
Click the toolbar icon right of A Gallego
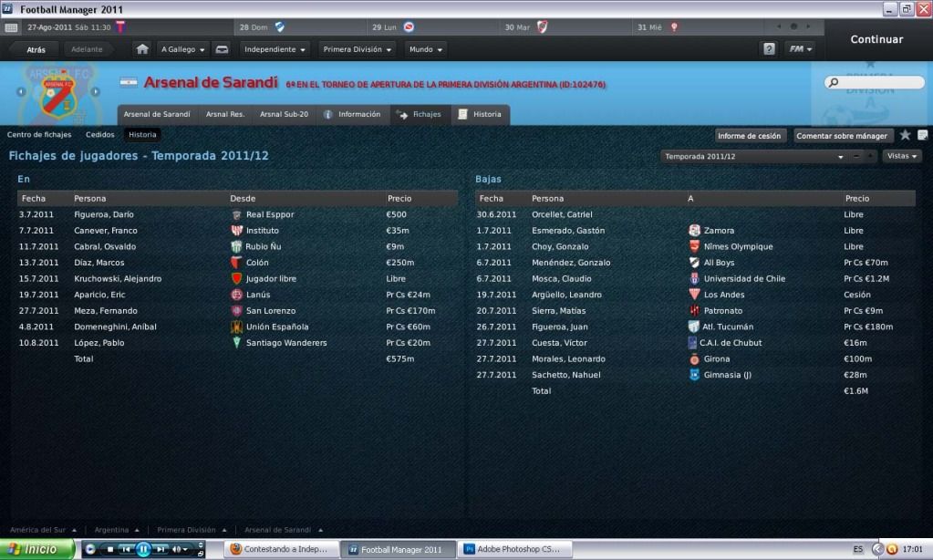point(222,49)
